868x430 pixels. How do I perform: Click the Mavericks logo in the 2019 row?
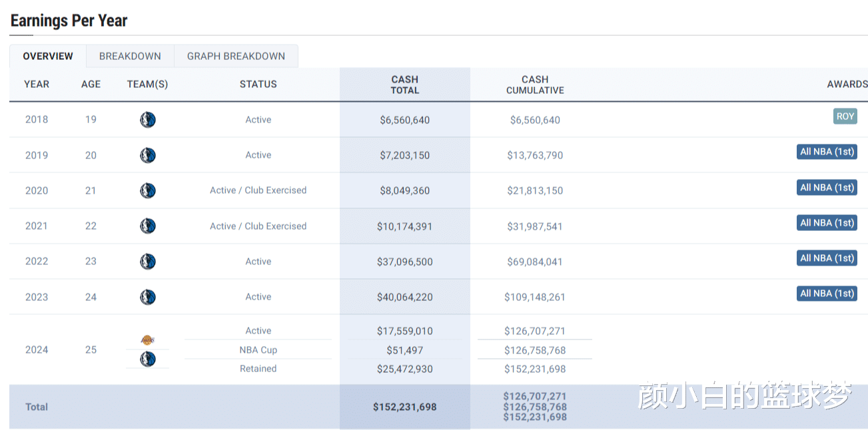coord(148,155)
